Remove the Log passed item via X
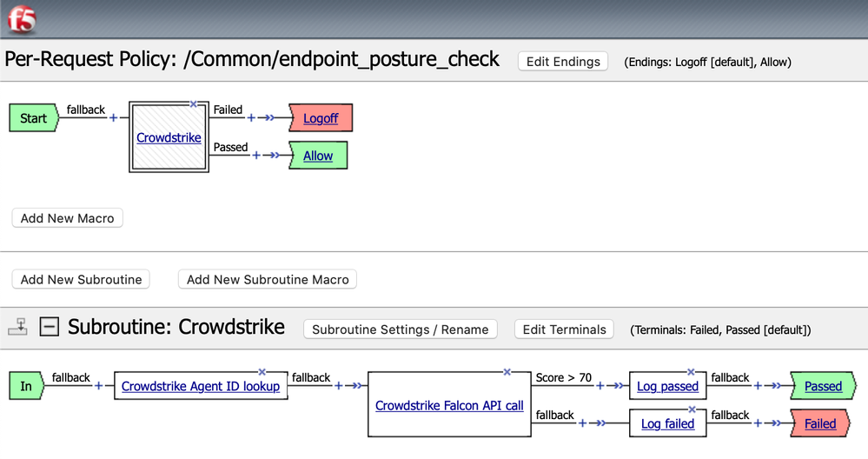 pyautogui.click(x=692, y=372)
